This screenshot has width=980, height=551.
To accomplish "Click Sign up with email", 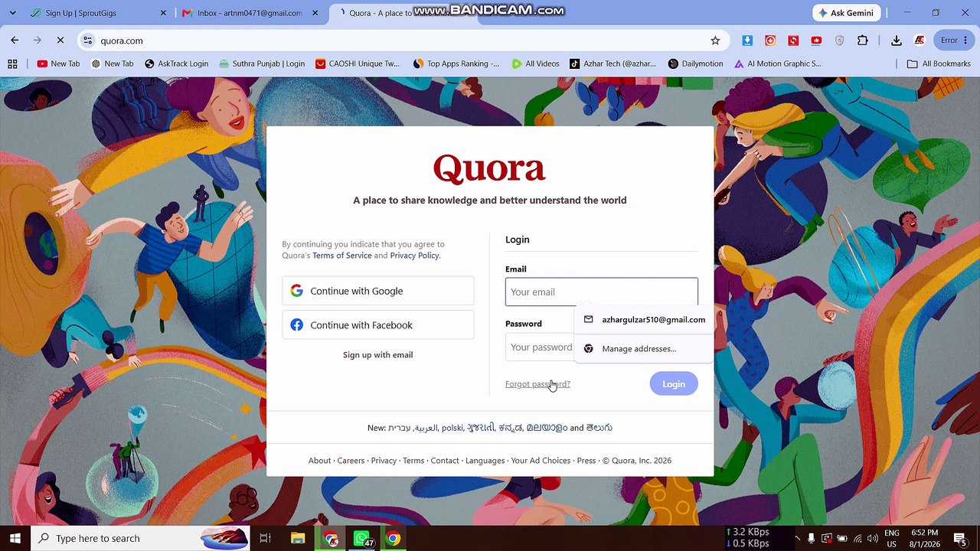I will (378, 355).
